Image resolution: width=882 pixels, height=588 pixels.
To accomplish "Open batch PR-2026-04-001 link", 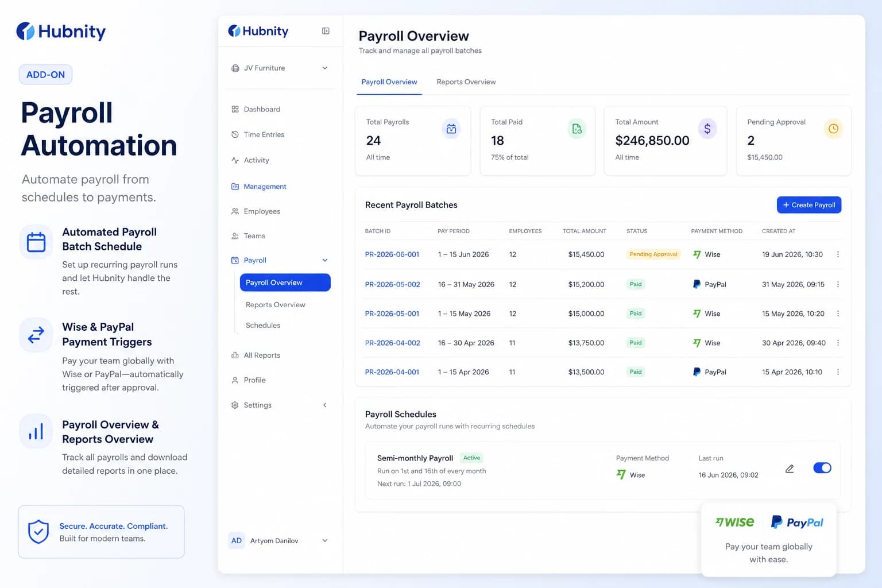I will 392,372.
